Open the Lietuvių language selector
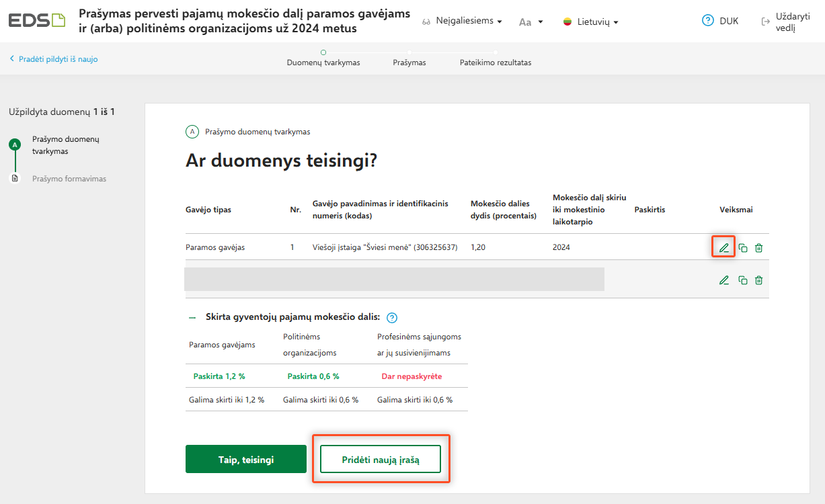This screenshot has height=504, width=825. pyautogui.click(x=590, y=22)
